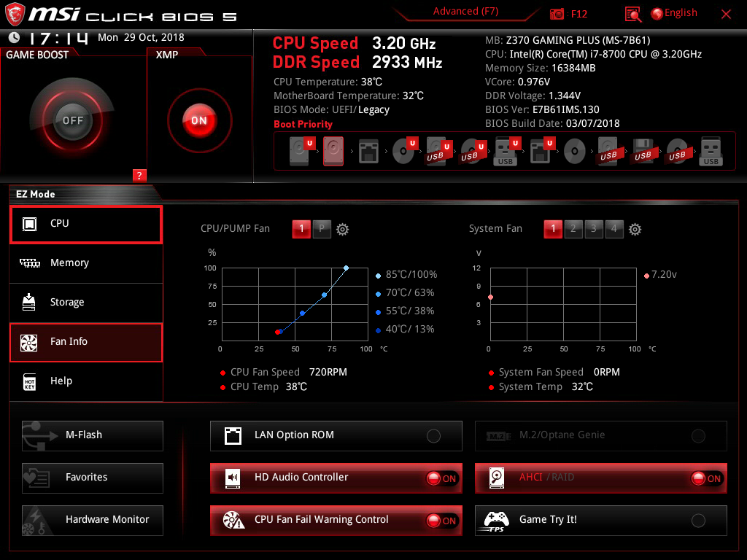Select System Fan 4 button
Image resolution: width=747 pixels, height=560 pixels.
click(x=614, y=229)
